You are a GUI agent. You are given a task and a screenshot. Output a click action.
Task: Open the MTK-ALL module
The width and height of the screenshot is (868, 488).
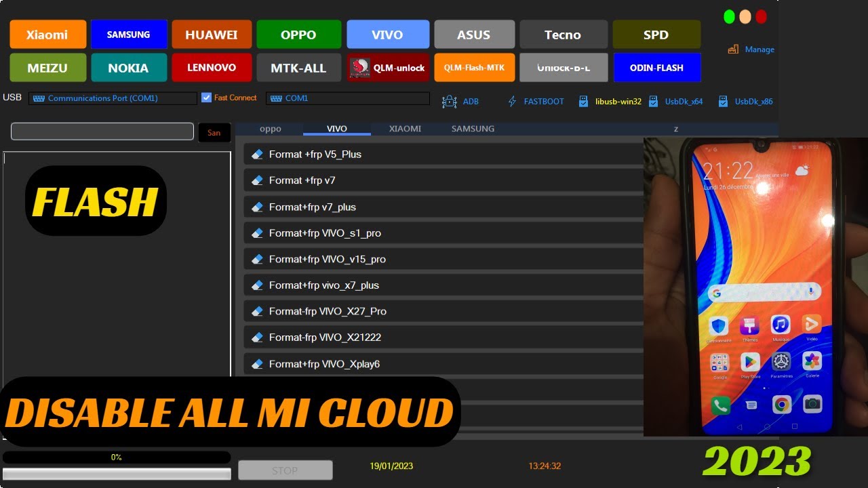pyautogui.click(x=298, y=68)
